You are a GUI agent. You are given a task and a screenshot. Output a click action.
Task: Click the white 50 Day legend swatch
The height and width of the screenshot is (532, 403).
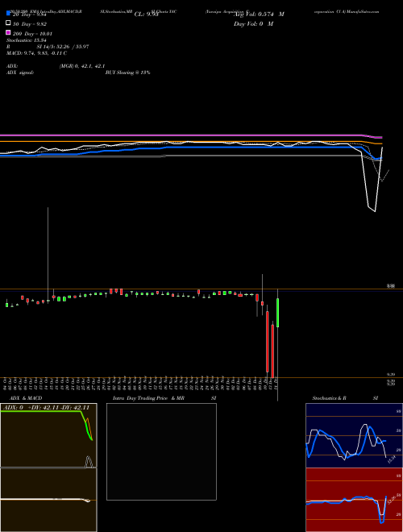click(8, 23)
